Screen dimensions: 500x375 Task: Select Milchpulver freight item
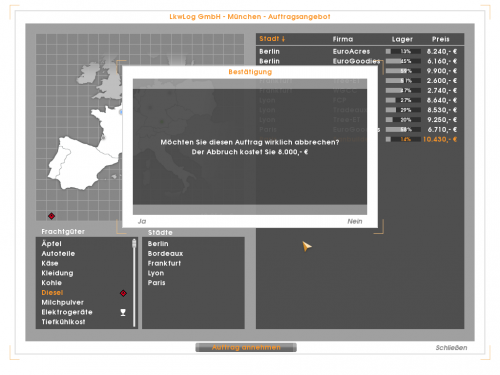coord(63,303)
